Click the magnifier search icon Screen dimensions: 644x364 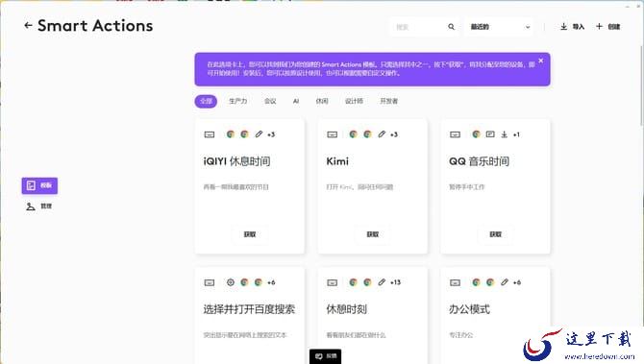pyautogui.click(x=451, y=27)
